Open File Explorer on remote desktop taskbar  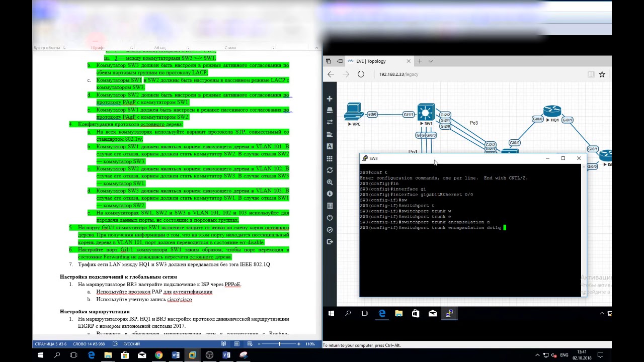click(x=398, y=314)
